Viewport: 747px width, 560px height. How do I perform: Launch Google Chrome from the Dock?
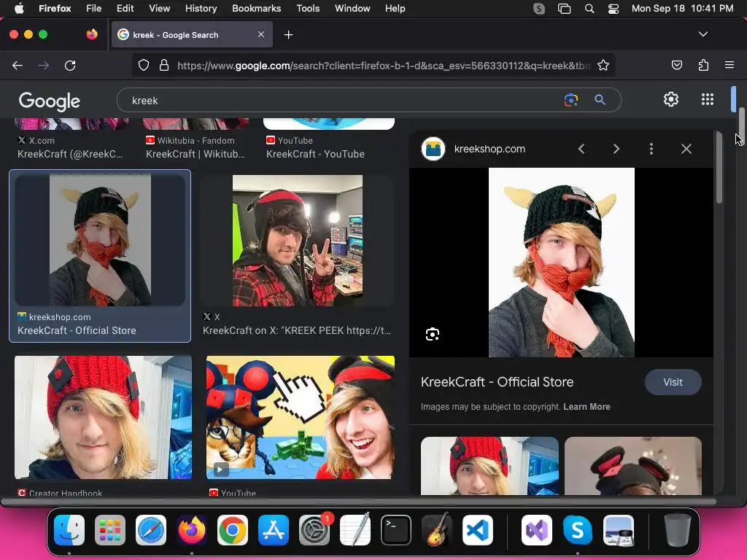click(x=233, y=529)
